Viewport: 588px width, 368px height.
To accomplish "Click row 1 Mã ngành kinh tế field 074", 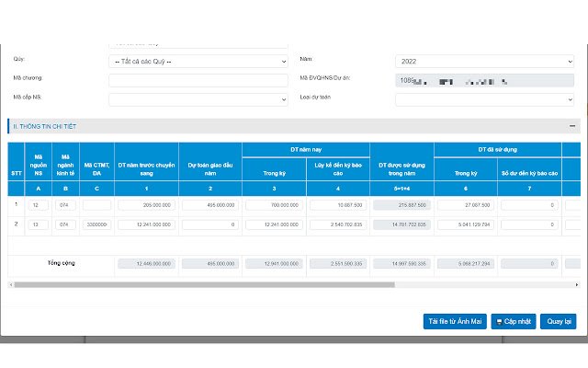I will (65, 205).
